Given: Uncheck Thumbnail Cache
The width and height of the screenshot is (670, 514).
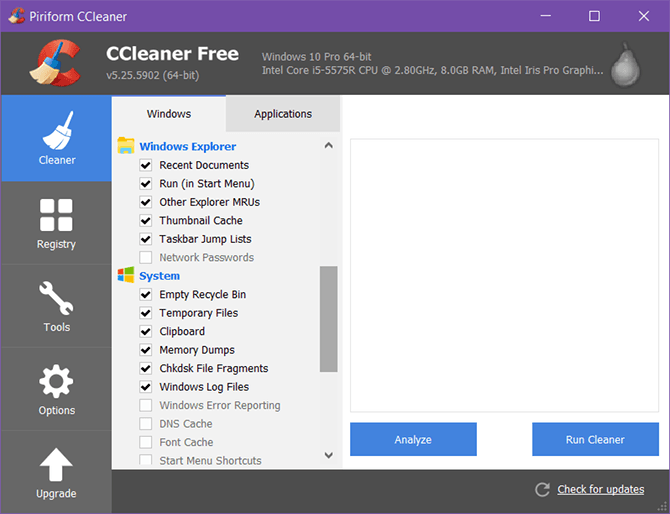Looking at the screenshot, I should (x=146, y=220).
